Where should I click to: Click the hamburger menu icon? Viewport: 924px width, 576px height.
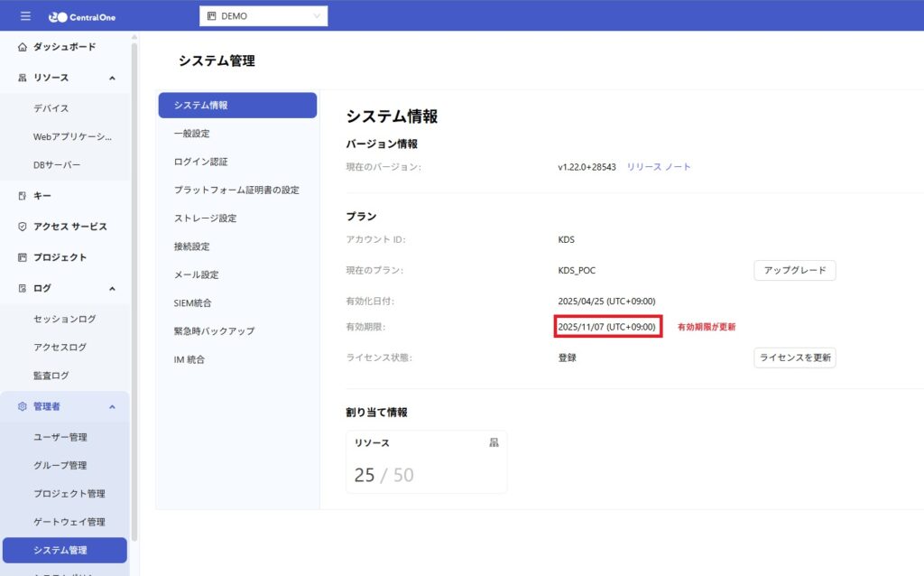click(x=25, y=16)
